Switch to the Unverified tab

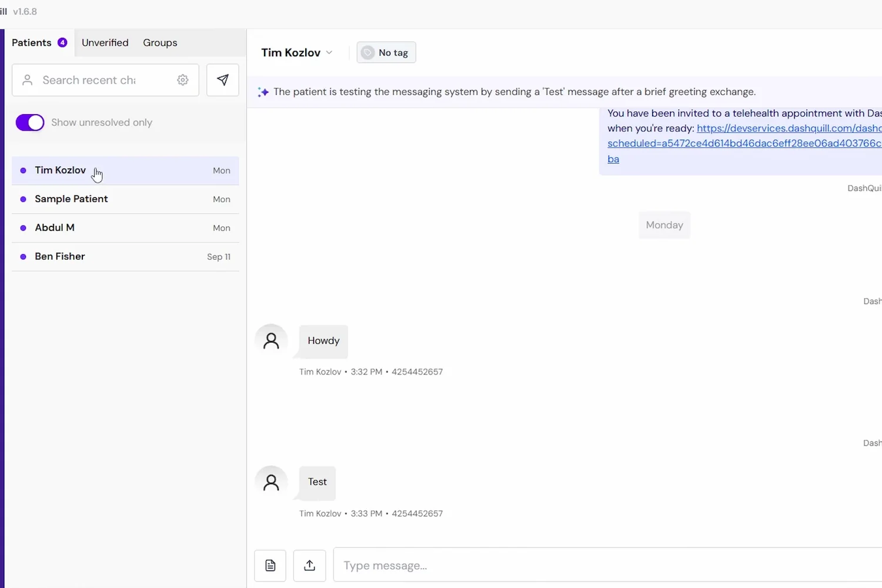click(x=105, y=43)
